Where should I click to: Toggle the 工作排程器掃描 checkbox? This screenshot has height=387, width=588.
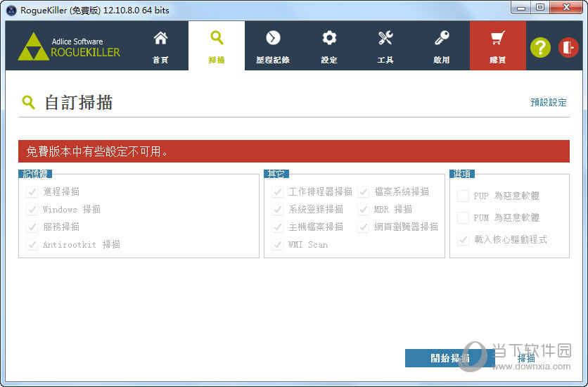pyautogui.click(x=278, y=191)
